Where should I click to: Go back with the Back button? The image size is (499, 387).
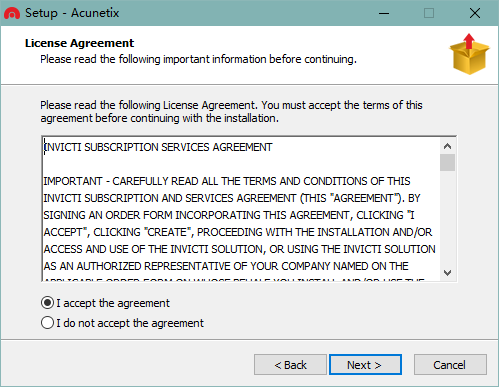click(290, 365)
